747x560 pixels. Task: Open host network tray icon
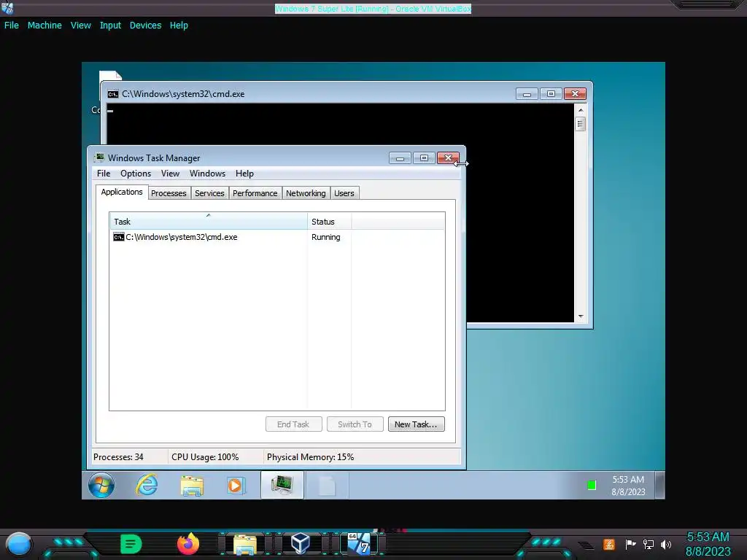coord(649,544)
